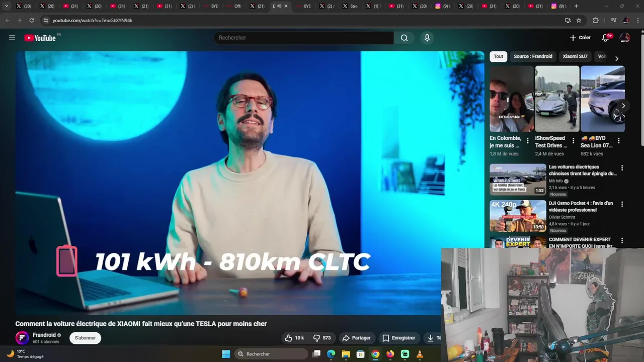The image size is (644, 362).
Task: Open Microsoft Store from the taskbar
Action: [x=360, y=354]
